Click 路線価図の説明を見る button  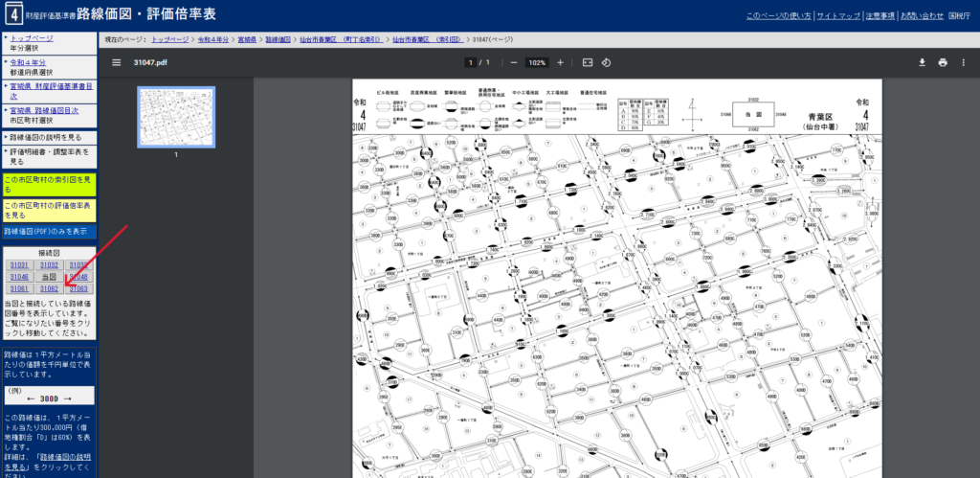click(50, 137)
